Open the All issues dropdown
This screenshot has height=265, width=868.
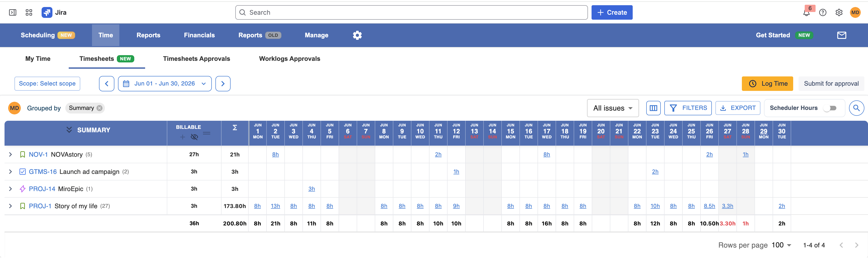[x=613, y=108]
